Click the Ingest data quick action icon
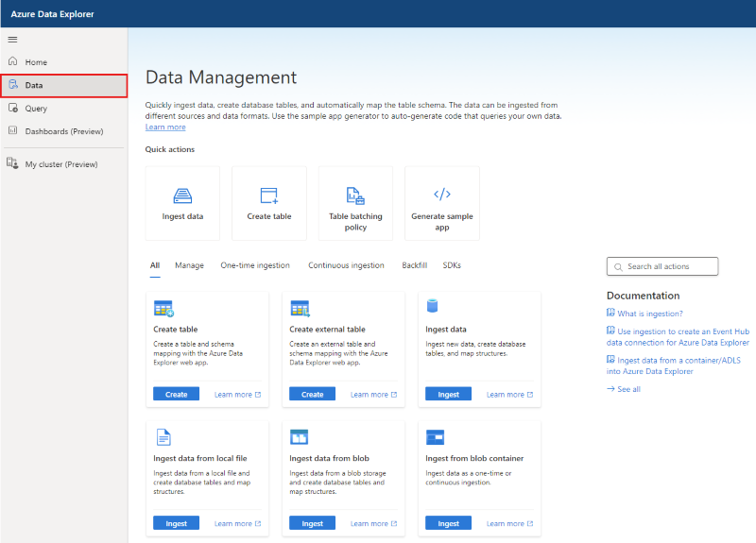The width and height of the screenshot is (756, 543). pos(182,195)
